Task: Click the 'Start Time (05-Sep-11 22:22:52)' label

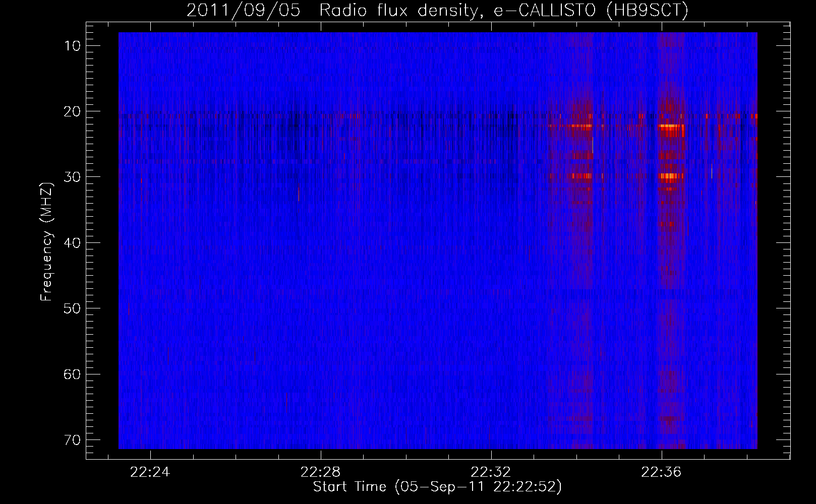Action: [x=437, y=487]
